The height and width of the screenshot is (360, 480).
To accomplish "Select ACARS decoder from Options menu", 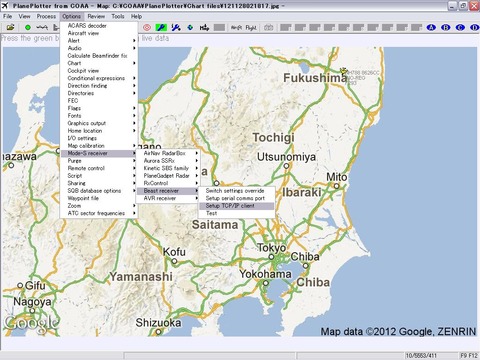I will 99,26.
